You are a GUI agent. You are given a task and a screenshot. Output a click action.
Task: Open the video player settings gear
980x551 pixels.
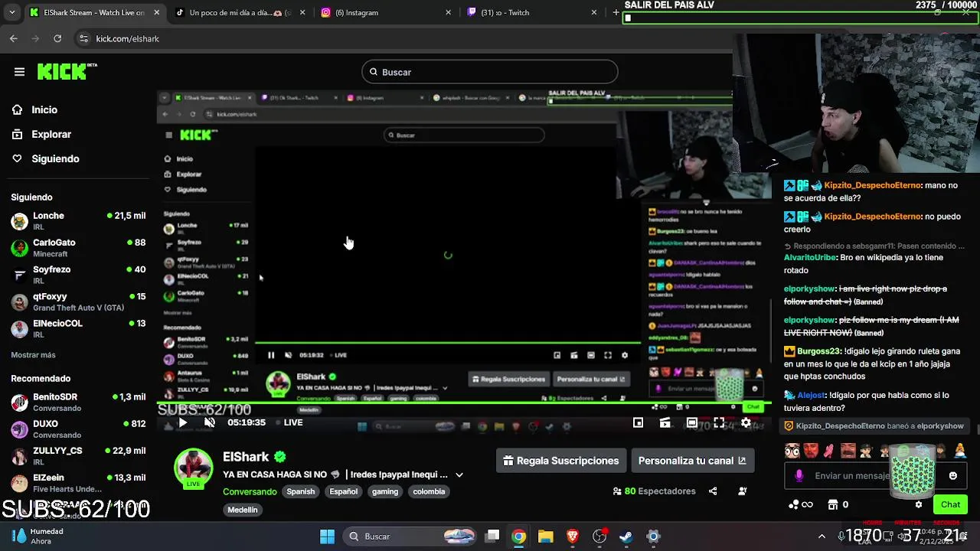pyautogui.click(x=746, y=422)
